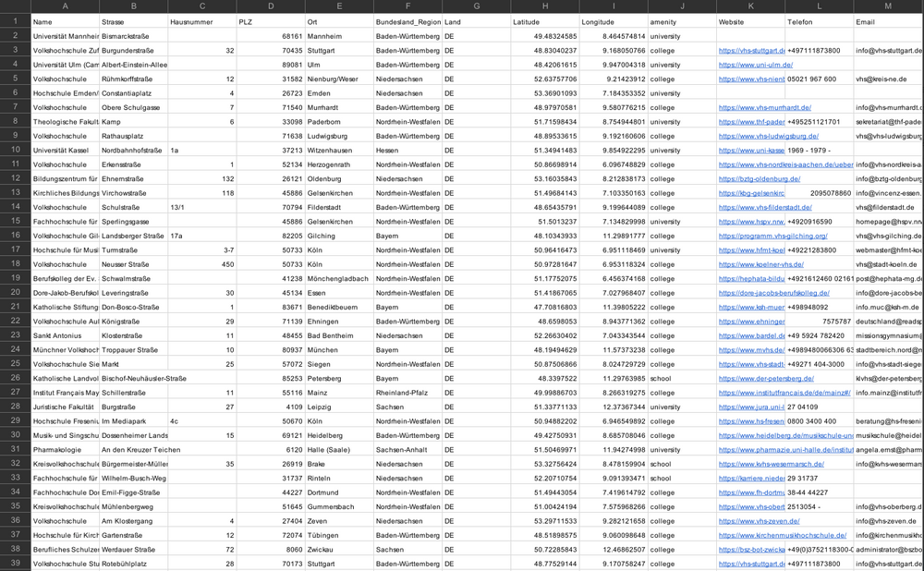Open the vhs-nordkreis-aachen.de link
Screen dimensions: 924x571
point(785,165)
